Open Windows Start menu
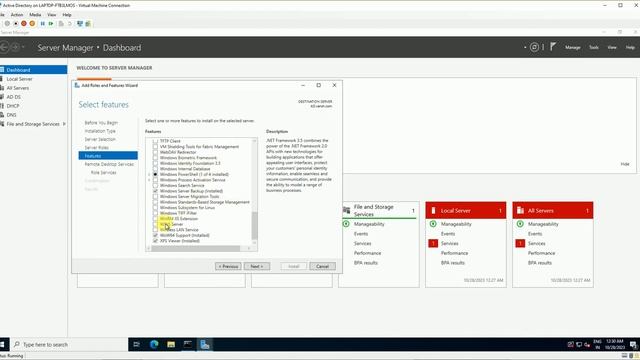This screenshot has height=360, width=640. pyautogui.click(x=3, y=344)
